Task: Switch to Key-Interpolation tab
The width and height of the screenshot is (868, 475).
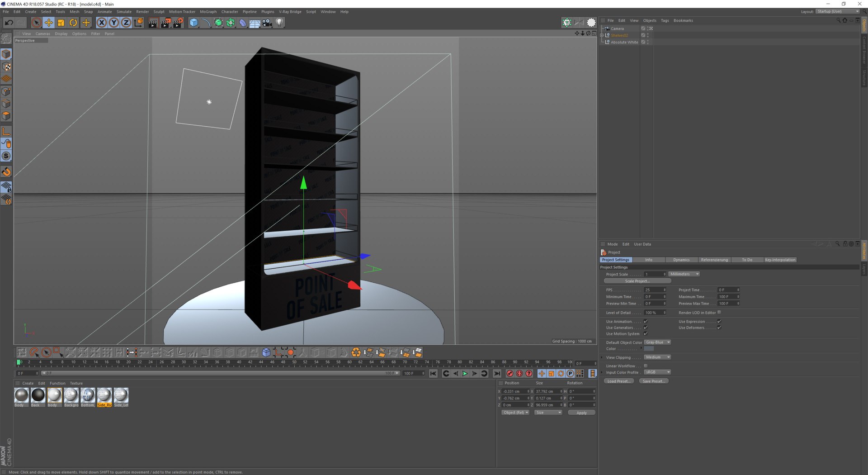Action: pos(780,260)
